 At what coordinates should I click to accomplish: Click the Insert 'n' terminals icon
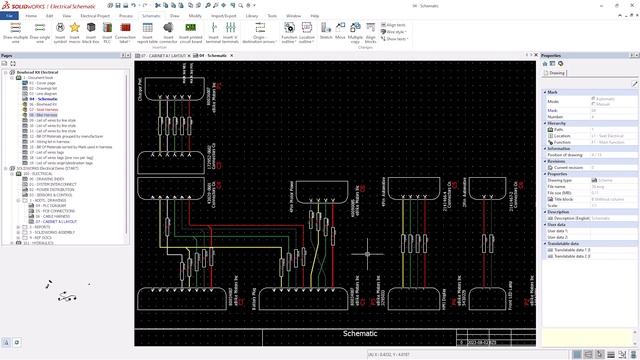click(x=231, y=27)
